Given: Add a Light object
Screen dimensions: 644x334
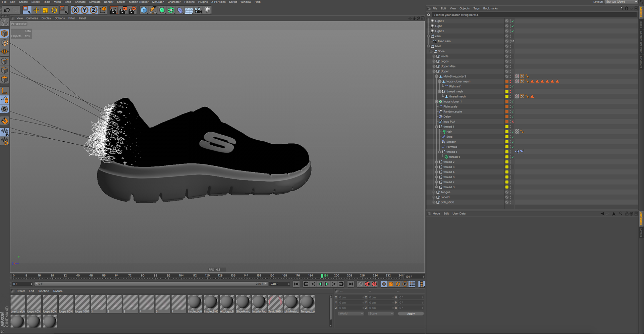Looking at the screenshot, I should click(207, 10).
